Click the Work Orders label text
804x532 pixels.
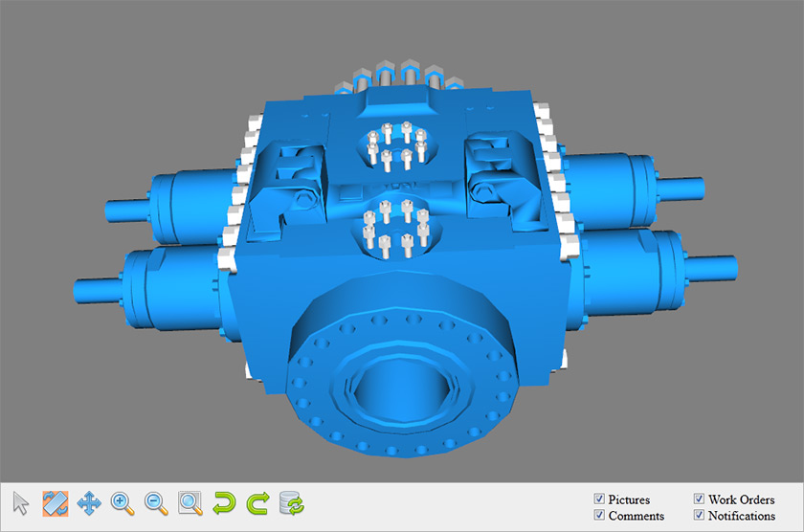pyautogui.click(x=742, y=499)
